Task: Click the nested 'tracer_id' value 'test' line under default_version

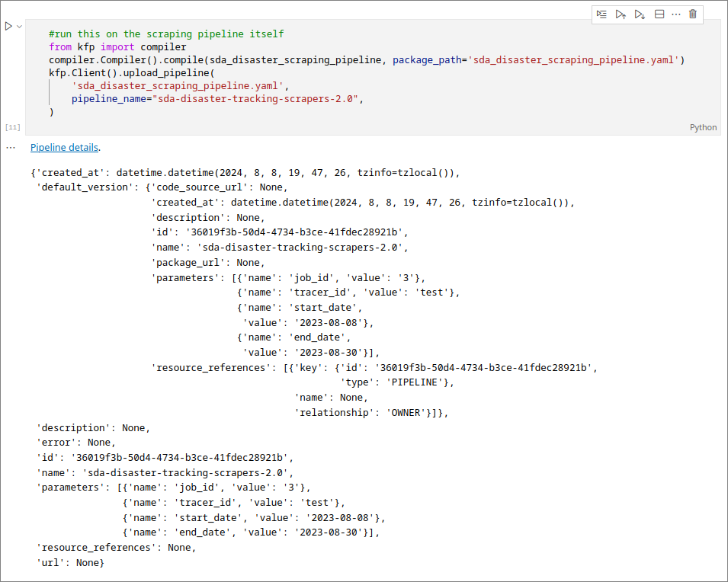Action: (348, 293)
